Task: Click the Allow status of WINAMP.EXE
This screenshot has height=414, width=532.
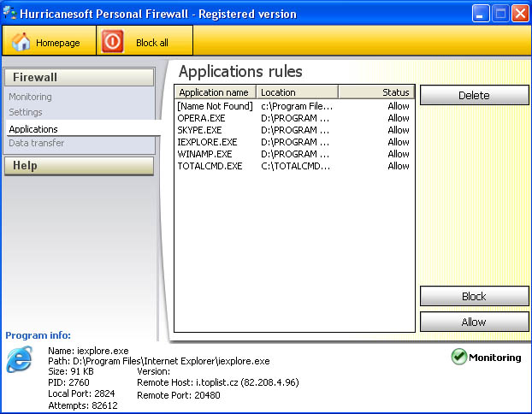Action: pos(399,154)
